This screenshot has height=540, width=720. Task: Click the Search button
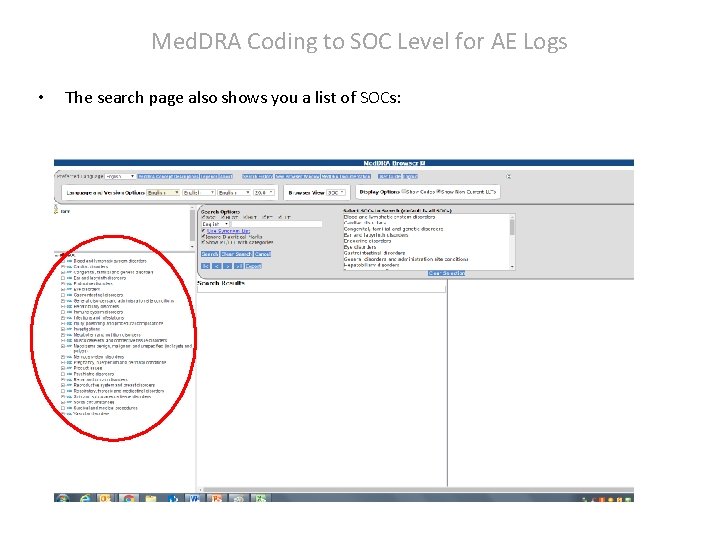(210, 254)
